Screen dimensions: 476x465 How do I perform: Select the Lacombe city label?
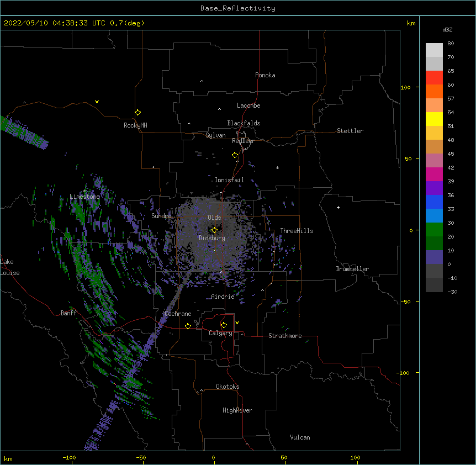point(248,105)
